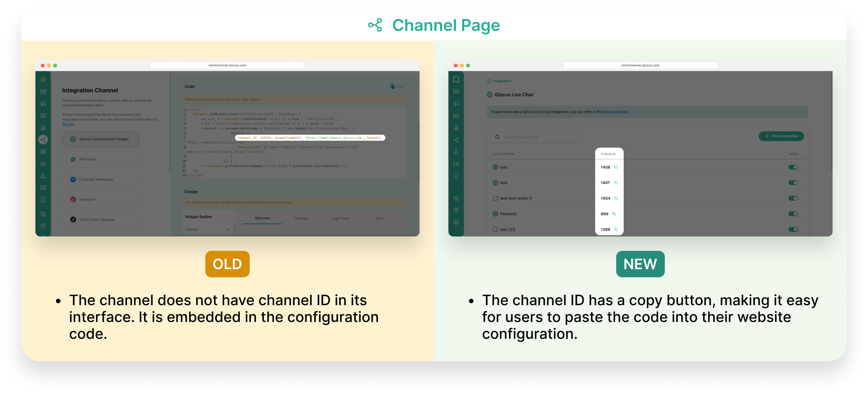Click the power logout icon in the sidebar
This screenshot has width=868, height=394.
click(456, 222)
